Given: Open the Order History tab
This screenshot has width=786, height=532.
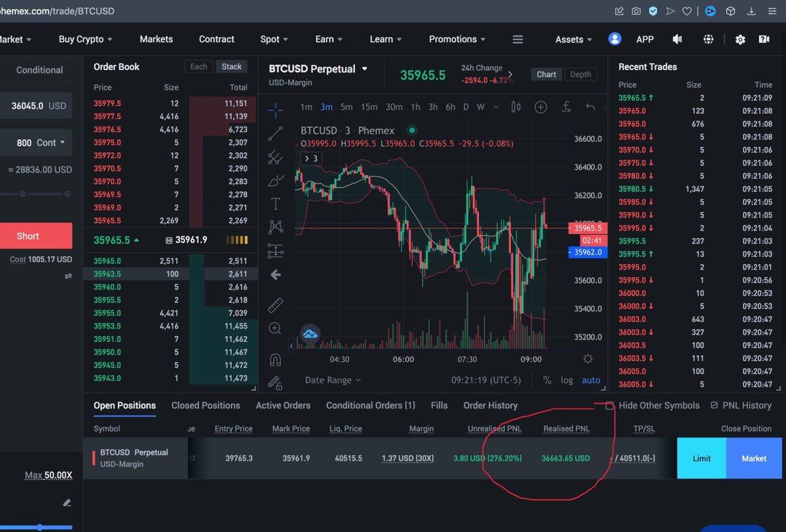Looking at the screenshot, I should pos(491,406).
